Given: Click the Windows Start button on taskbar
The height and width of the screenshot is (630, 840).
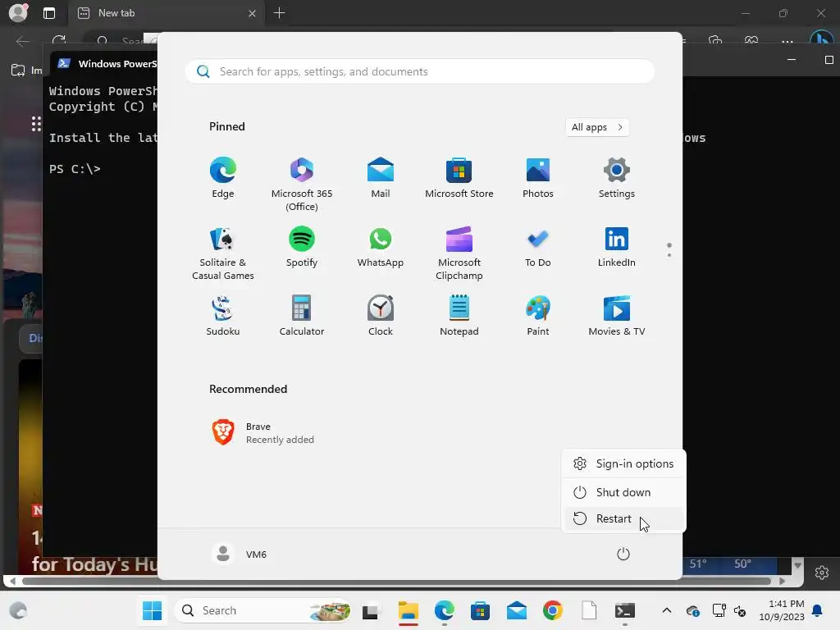Looking at the screenshot, I should pos(152,610).
